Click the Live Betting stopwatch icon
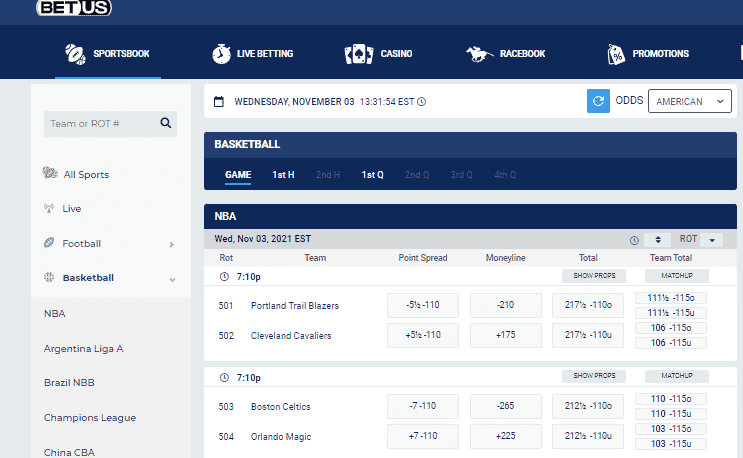 (221, 54)
